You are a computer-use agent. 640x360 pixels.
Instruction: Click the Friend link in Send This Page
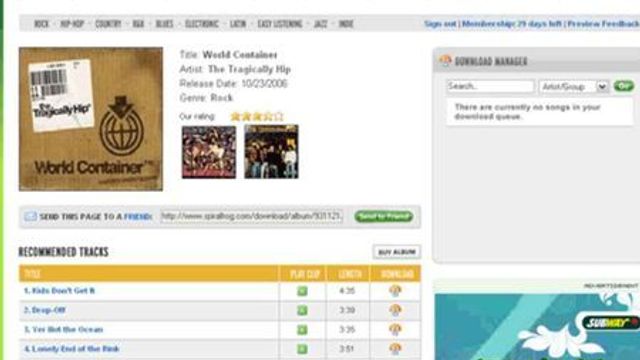click(138, 217)
